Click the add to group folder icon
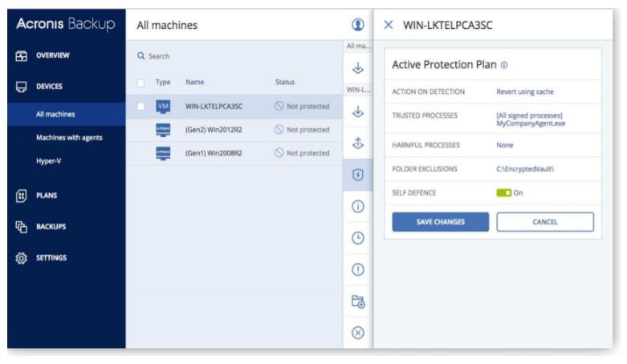Screen dimensions: 627x364 pyautogui.click(x=358, y=301)
